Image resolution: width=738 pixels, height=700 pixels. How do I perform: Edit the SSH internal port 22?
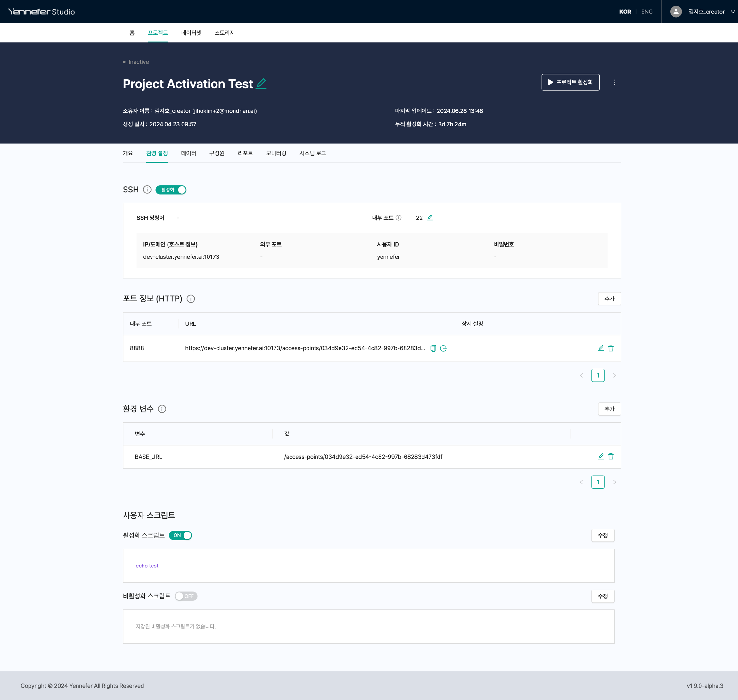tap(430, 217)
